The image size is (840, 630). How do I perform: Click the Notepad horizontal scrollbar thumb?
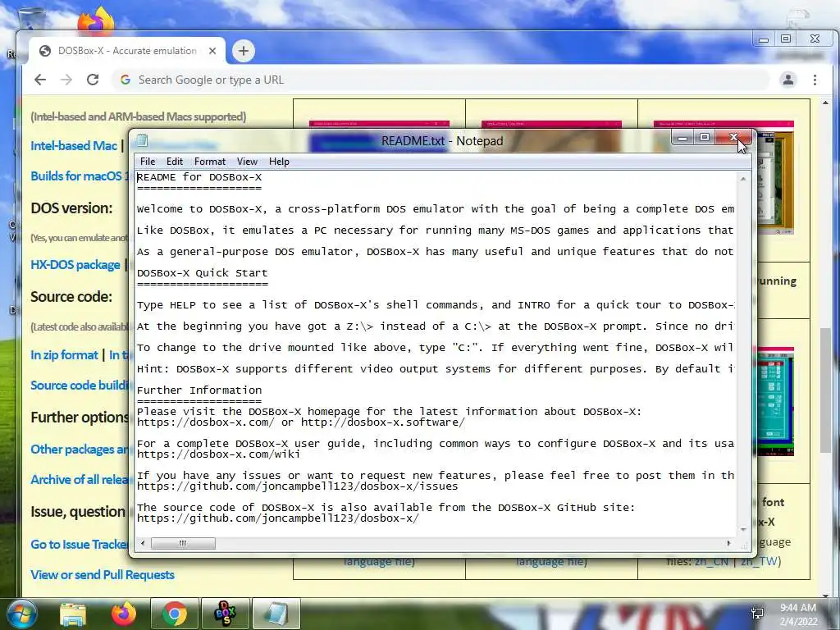tap(183, 543)
